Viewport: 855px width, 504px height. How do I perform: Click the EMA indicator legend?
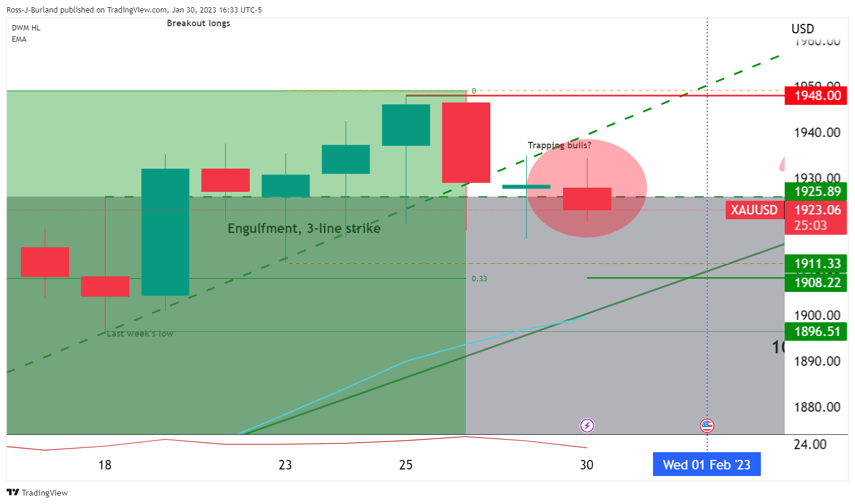point(19,39)
